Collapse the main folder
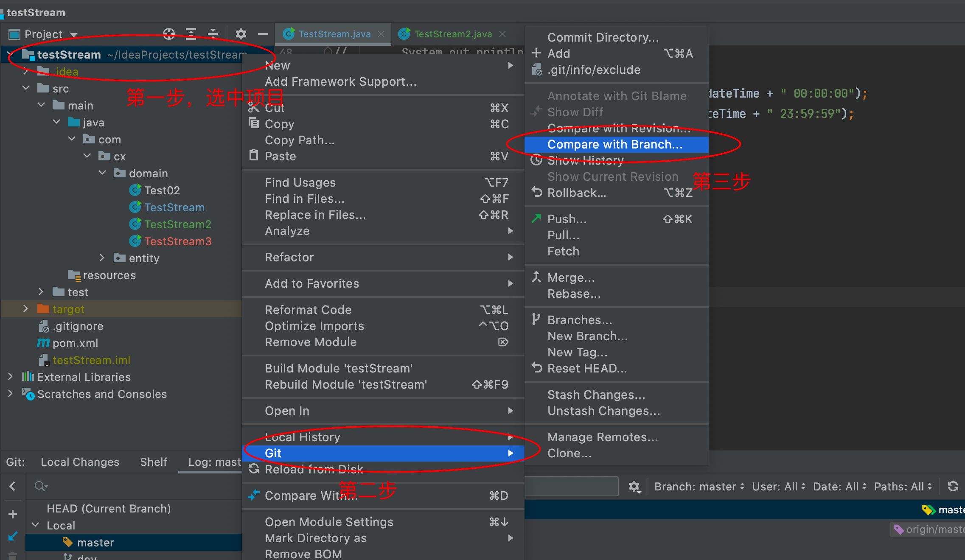965x560 pixels. [x=41, y=105]
